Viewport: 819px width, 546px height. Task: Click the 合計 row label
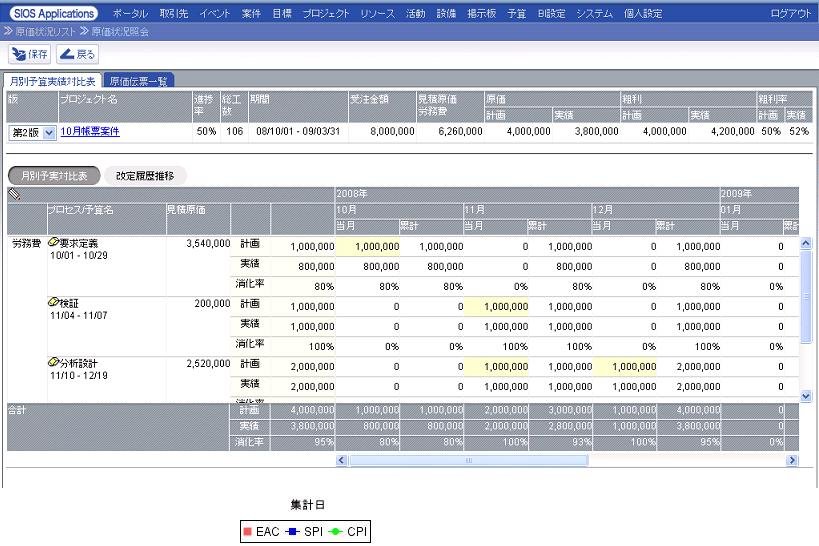click(17, 410)
